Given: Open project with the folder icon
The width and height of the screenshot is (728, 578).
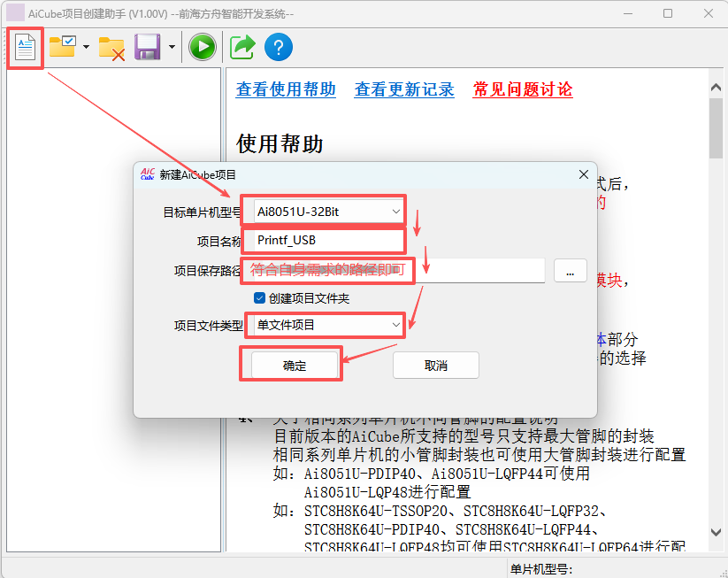Looking at the screenshot, I should [63, 46].
